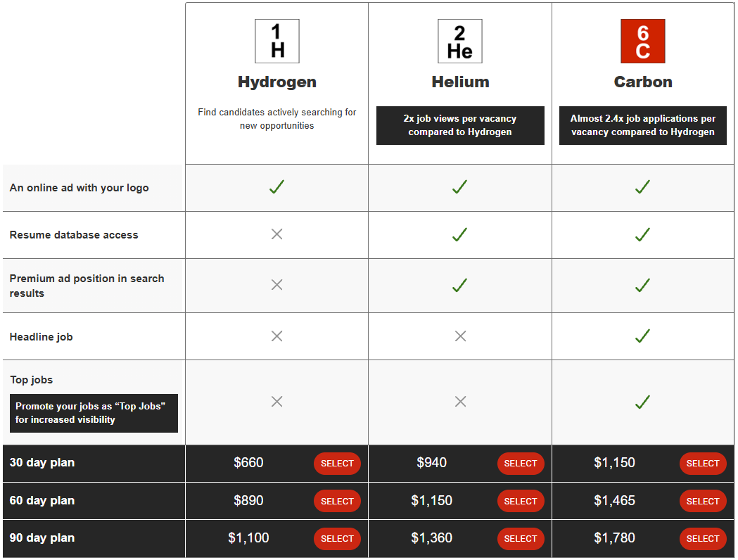Select the 90 day Carbon plan

coord(703,538)
